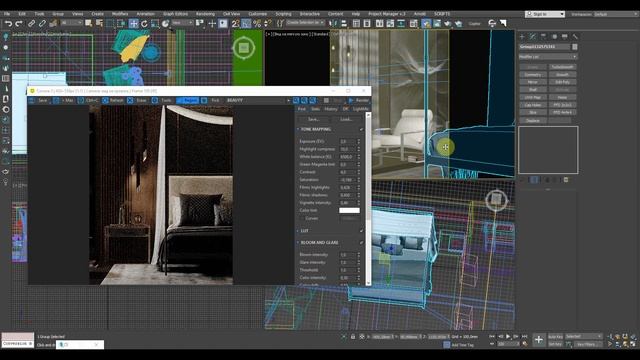Open the Sign In dropdown
Image resolution: width=640 pixels, height=360 pixels.
point(544,14)
